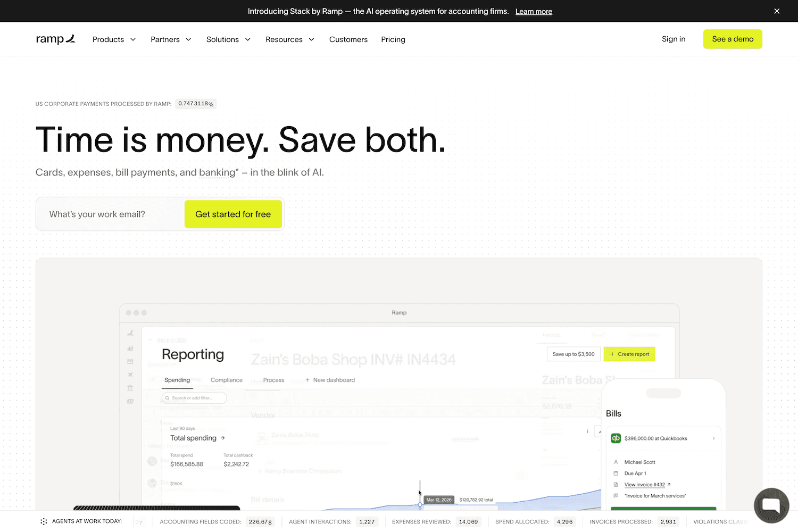
Task: Switch to the Process tab
Action: coord(273,380)
